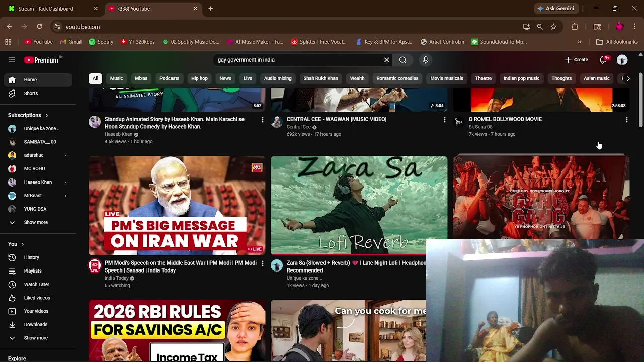644x362 pixels.
Task: Go to Home in the sidebar
Action: (x=38, y=79)
